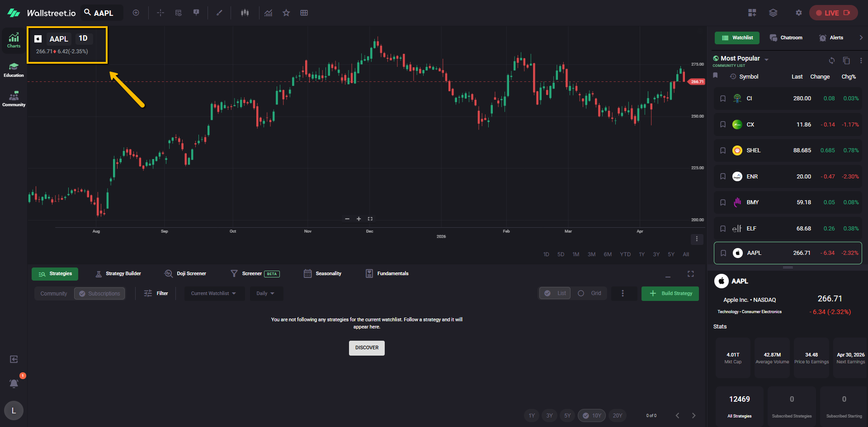Expand the Most Popular watchlist dropdown
Image resolution: width=868 pixels, height=427 pixels.
click(x=766, y=59)
